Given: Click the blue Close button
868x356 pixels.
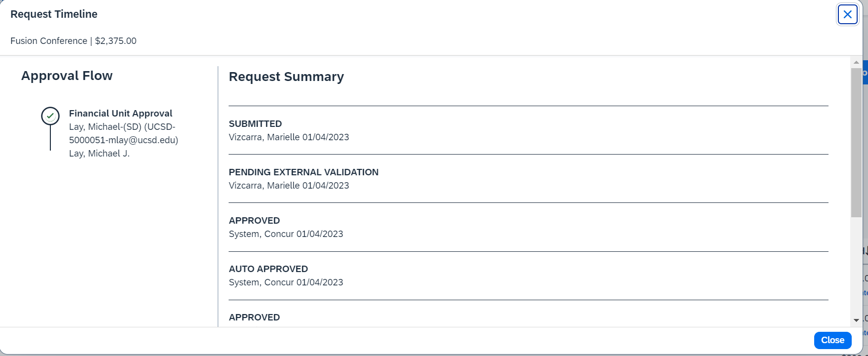Looking at the screenshot, I should (x=832, y=340).
